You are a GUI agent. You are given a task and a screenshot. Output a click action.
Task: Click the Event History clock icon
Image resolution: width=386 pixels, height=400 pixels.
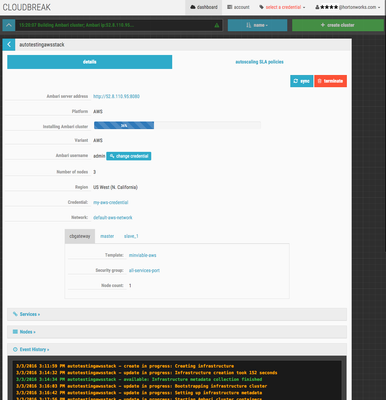point(15,349)
